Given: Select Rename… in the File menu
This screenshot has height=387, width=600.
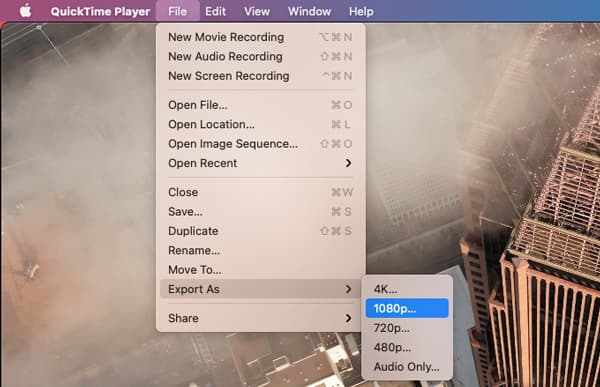Looking at the screenshot, I should click(x=261, y=250).
